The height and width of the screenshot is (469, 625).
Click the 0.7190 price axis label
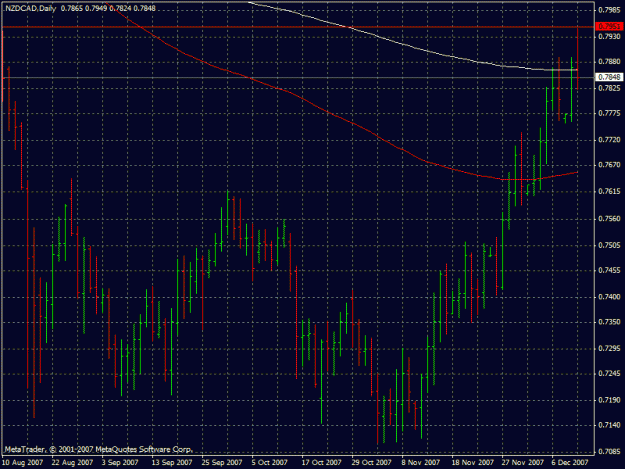609,400
